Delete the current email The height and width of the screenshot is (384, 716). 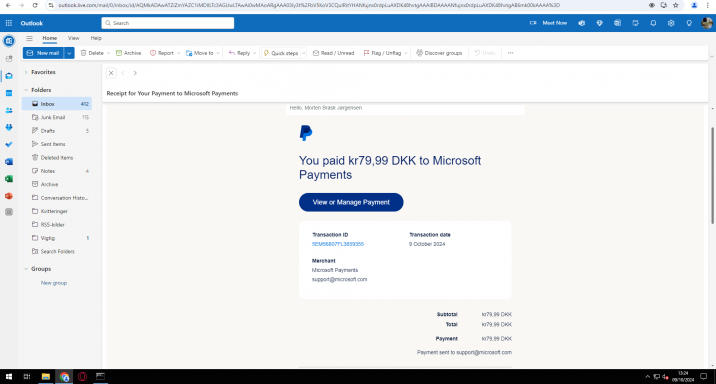tap(92, 53)
